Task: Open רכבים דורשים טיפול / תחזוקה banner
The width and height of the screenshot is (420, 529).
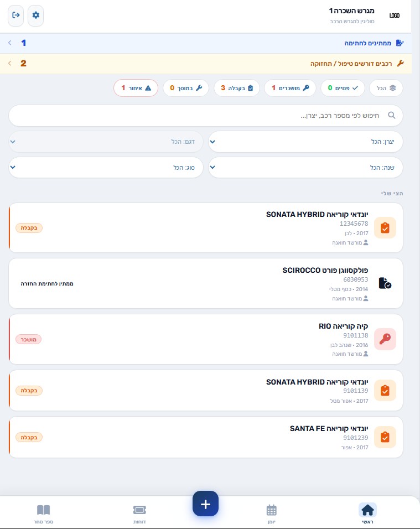Action: tap(205, 64)
